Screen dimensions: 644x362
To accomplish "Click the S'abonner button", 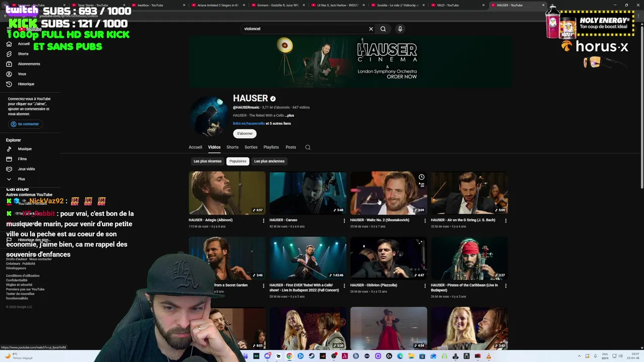I will pos(245,133).
